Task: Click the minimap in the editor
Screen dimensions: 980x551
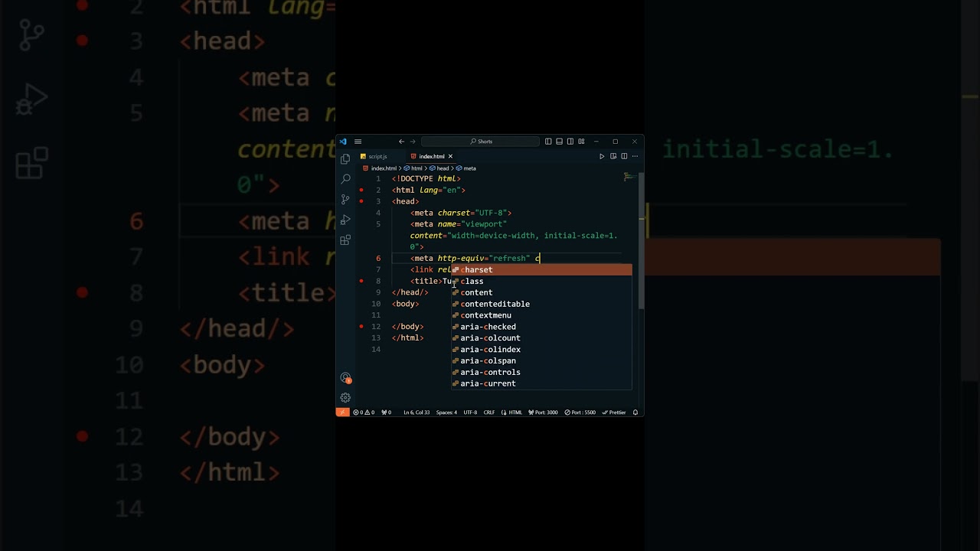Action: 629,178
